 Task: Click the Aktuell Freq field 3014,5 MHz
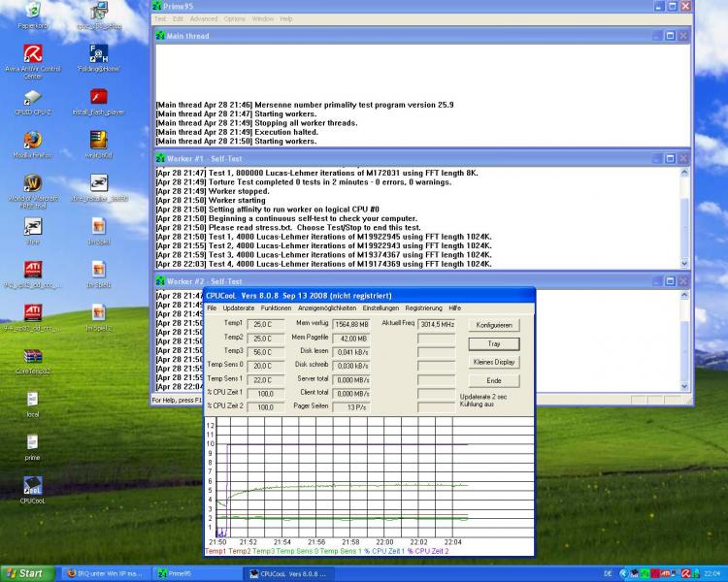point(437,324)
